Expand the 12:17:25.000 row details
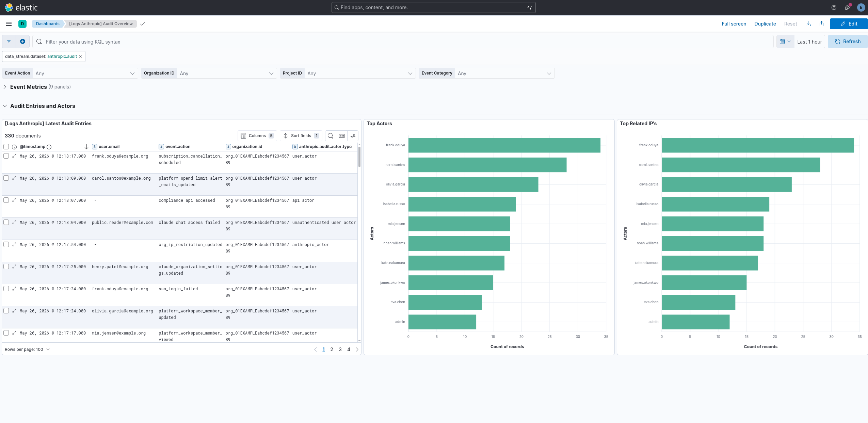Screen dimensions: 868x423 coord(14,266)
